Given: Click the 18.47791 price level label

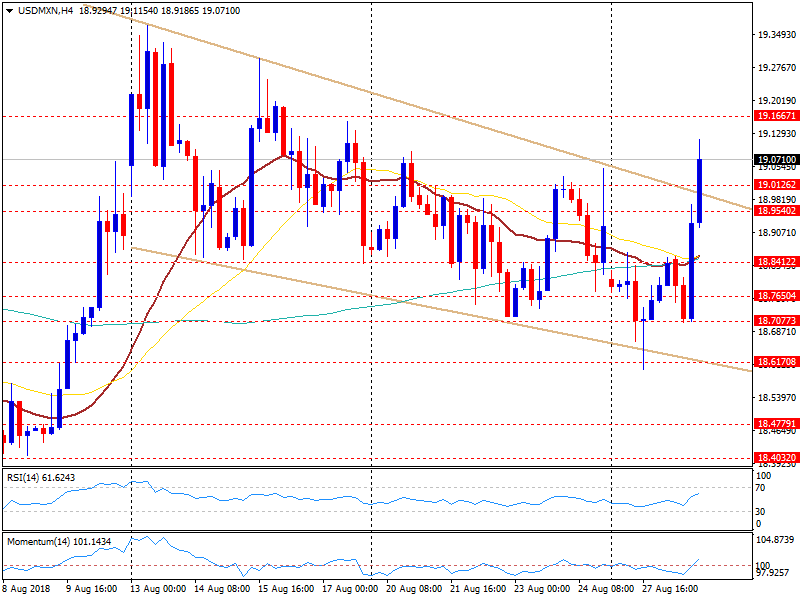Looking at the screenshot, I should (x=776, y=424).
